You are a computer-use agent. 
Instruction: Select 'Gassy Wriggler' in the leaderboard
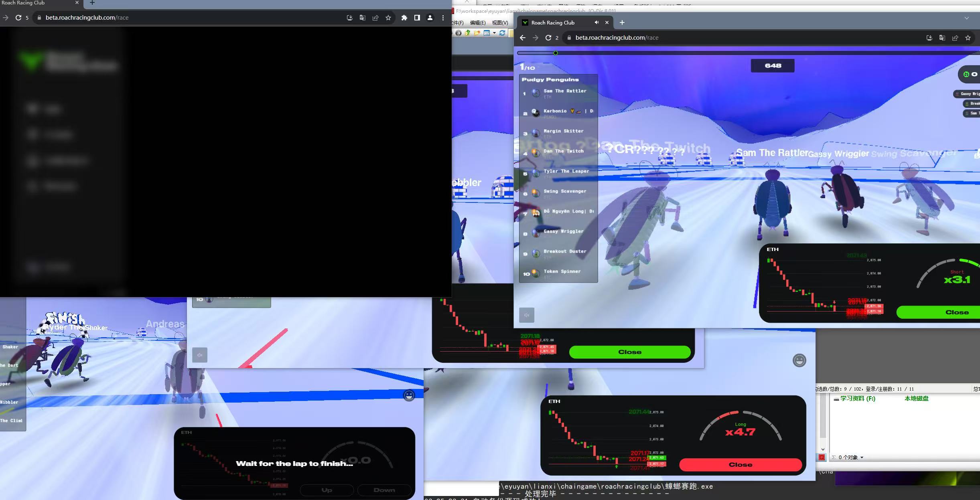click(x=558, y=234)
